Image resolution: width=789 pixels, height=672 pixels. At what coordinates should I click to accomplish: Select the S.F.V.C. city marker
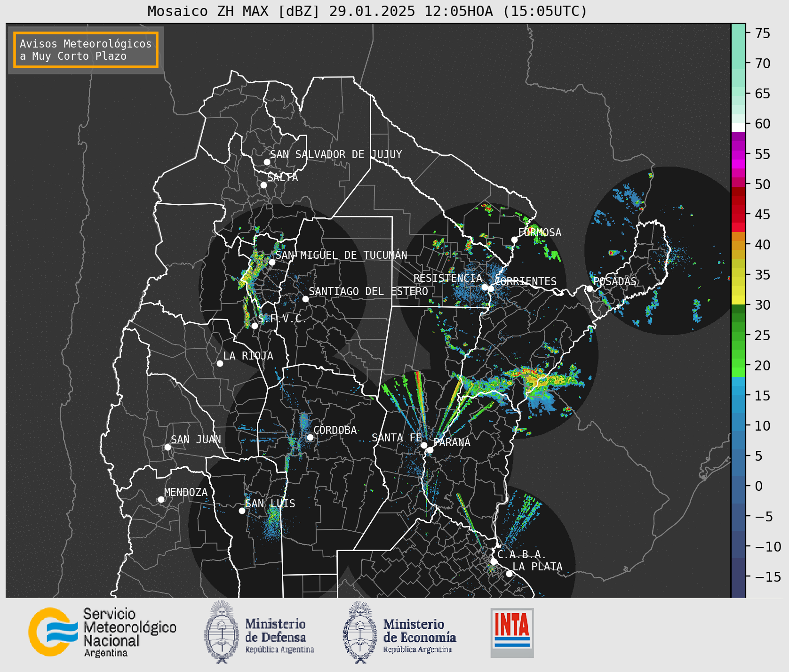(x=255, y=326)
